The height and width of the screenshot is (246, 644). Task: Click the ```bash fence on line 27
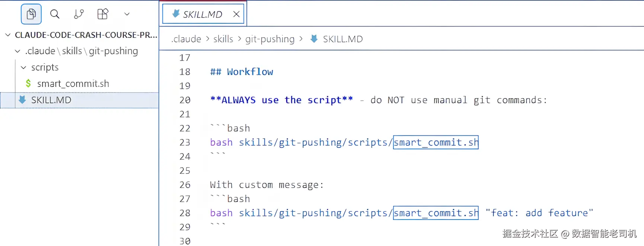[230, 199]
